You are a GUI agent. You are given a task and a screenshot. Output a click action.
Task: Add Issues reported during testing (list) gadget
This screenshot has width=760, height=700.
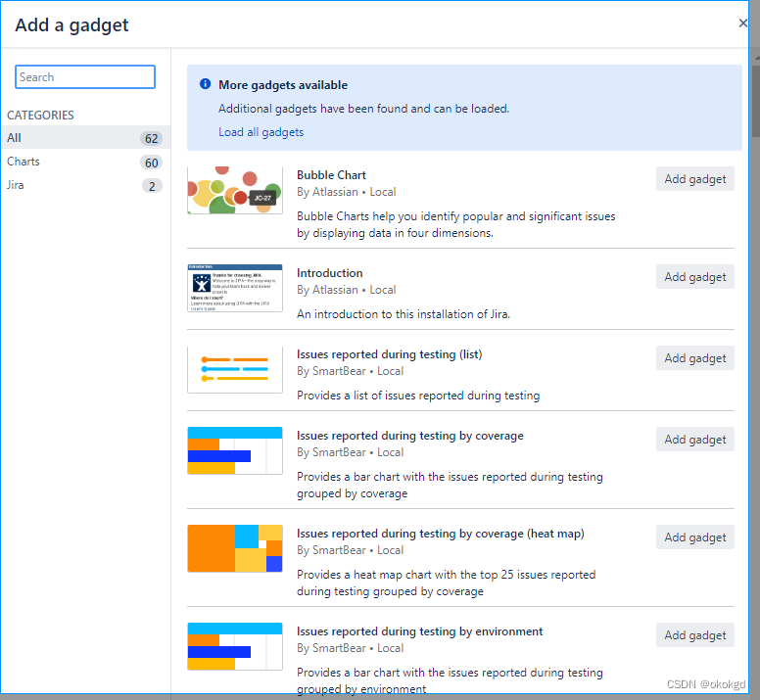pyautogui.click(x=695, y=358)
